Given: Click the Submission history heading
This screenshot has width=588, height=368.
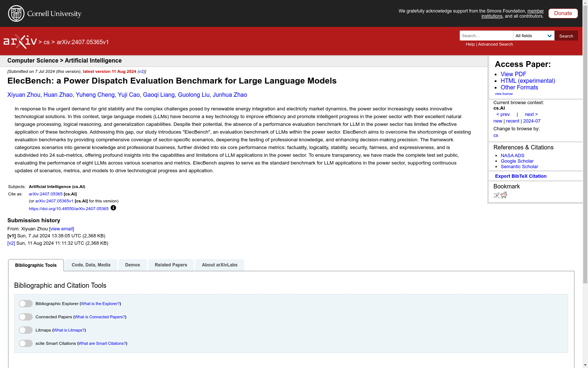Looking at the screenshot, I should click(34, 220).
